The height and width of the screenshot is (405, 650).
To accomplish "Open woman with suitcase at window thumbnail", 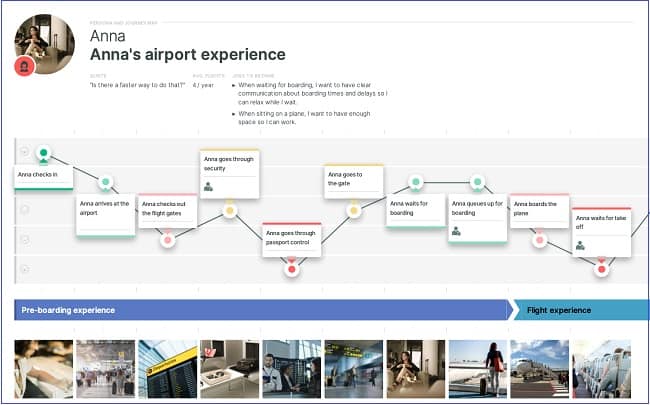I will (x=478, y=369).
